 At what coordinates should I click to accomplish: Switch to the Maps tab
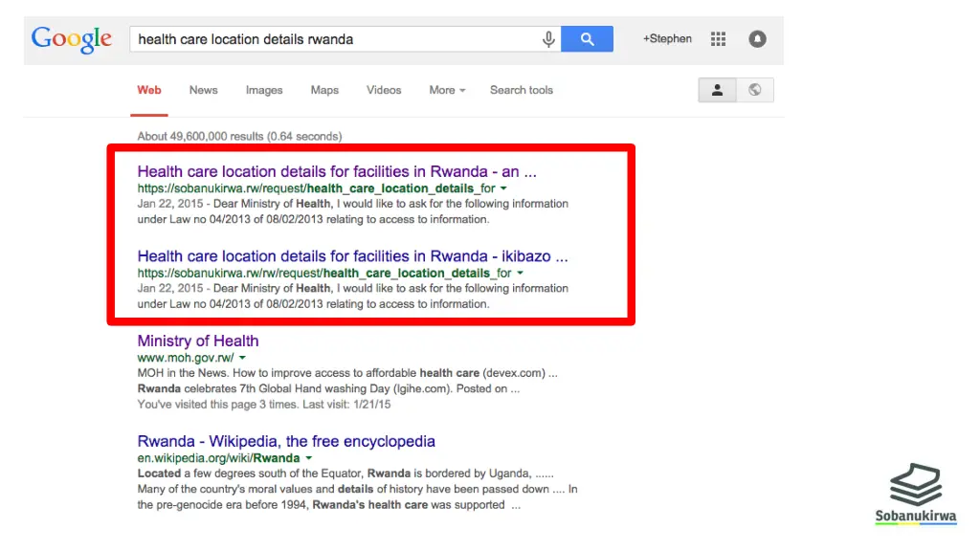point(324,90)
